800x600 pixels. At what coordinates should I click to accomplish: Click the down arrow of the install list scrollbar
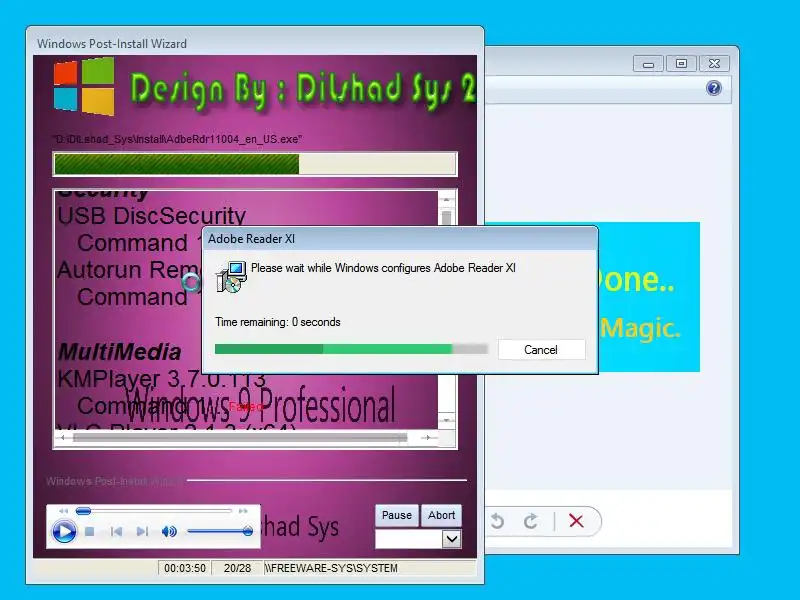[x=446, y=420]
